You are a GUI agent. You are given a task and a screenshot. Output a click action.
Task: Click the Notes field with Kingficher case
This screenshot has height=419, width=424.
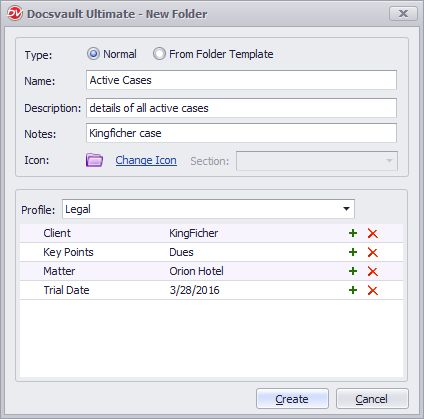[241, 133]
